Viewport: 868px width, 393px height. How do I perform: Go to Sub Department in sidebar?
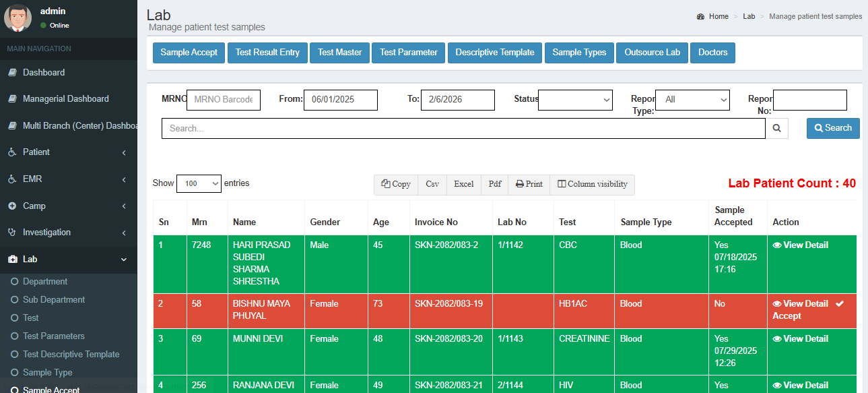click(x=54, y=300)
